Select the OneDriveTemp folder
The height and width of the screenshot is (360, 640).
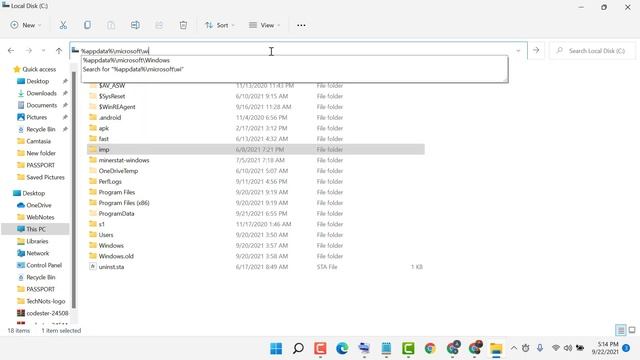tap(118, 171)
